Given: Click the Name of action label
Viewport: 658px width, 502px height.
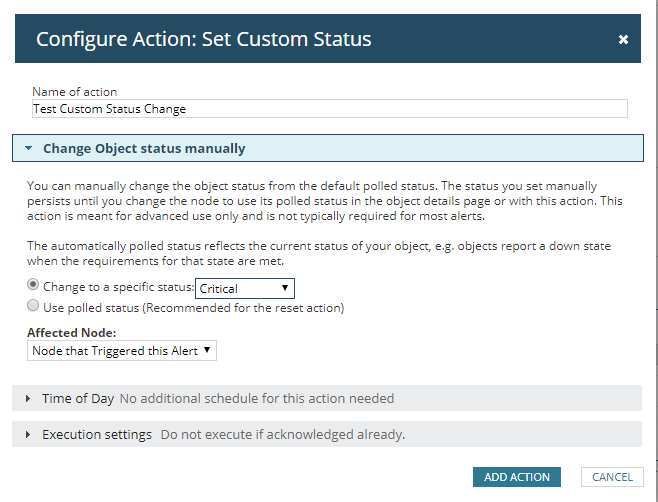Looking at the screenshot, I should tap(74, 92).
